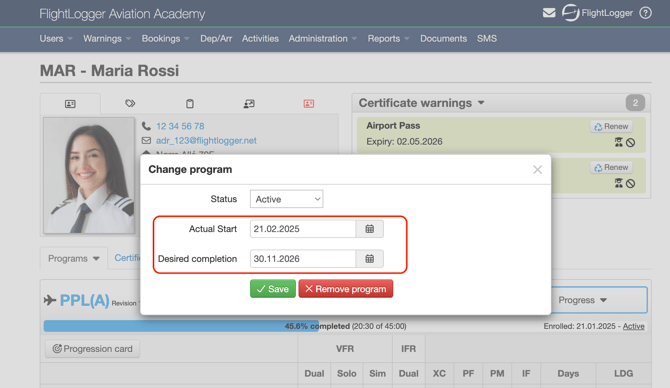The width and height of the screenshot is (670, 388).
Task: Open the Documents menu item
Action: [444, 38]
